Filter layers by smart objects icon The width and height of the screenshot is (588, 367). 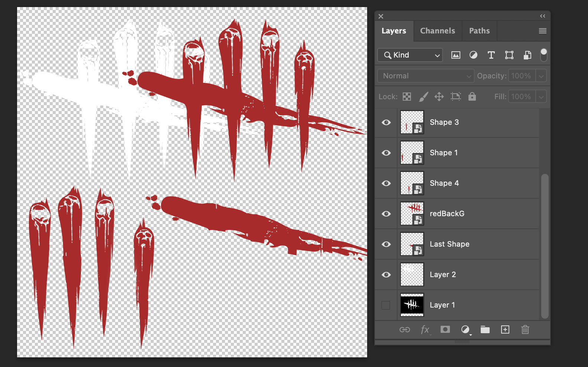coord(527,55)
